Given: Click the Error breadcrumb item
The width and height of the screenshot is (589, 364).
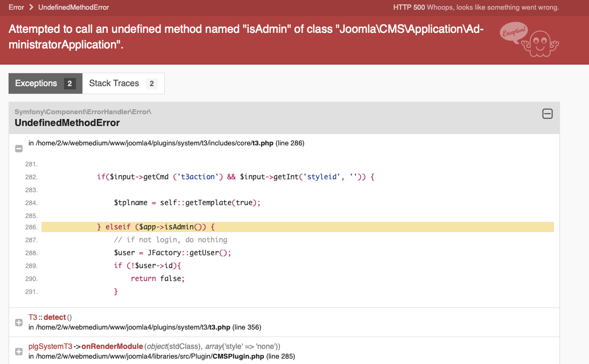Looking at the screenshot, I should [x=16, y=8].
